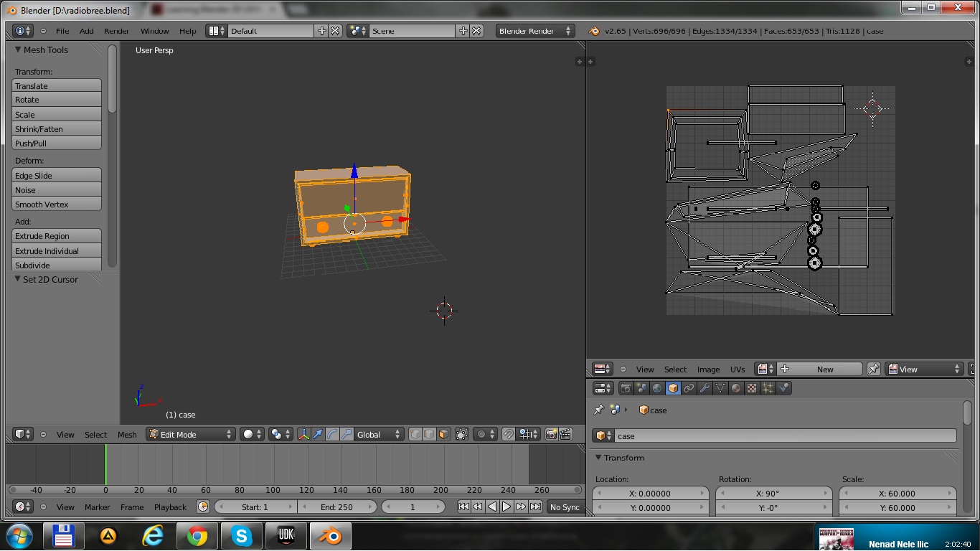Screen dimensions: 980x551
Task: Toggle pin icon beside case breadcrumb
Action: [x=598, y=410]
